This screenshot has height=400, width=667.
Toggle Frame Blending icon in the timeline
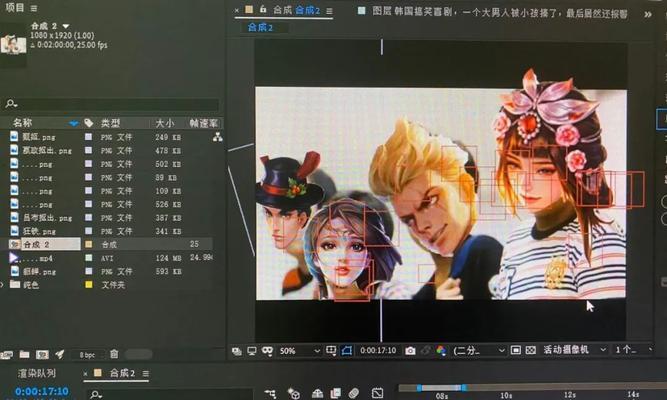336,394
